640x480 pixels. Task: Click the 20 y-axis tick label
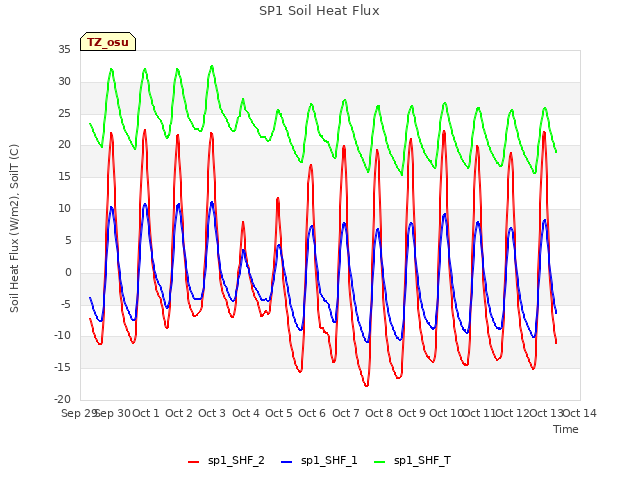64,145
